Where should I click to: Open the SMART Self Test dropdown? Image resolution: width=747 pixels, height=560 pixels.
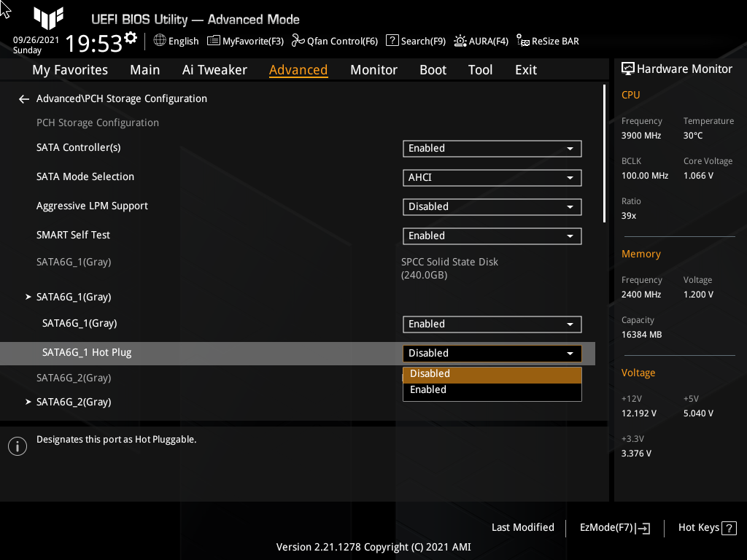492,236
